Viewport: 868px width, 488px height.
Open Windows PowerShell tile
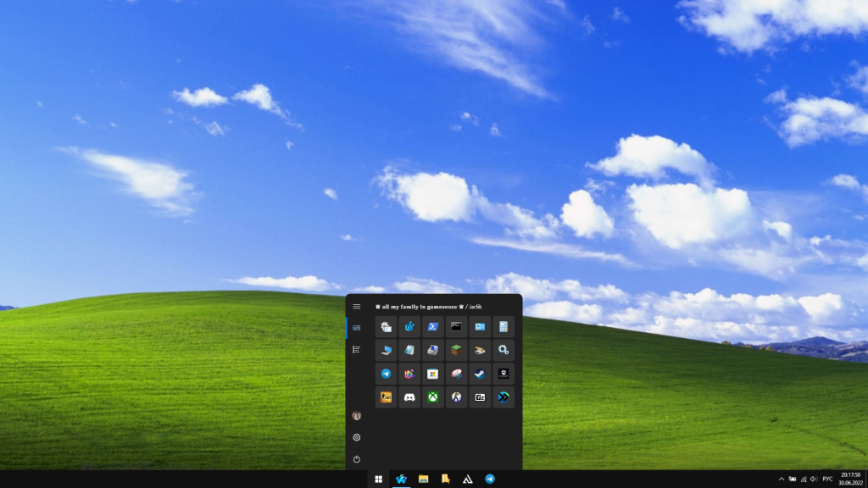pos(433,327)
